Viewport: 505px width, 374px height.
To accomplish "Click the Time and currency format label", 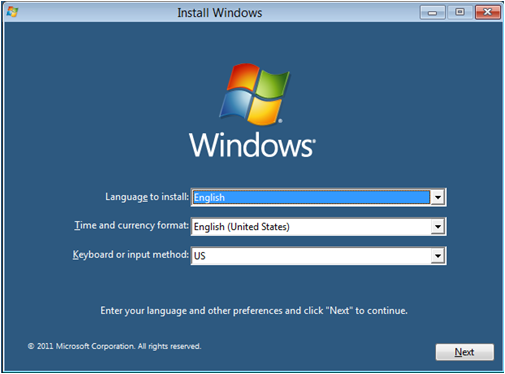I will coord(132,226).
